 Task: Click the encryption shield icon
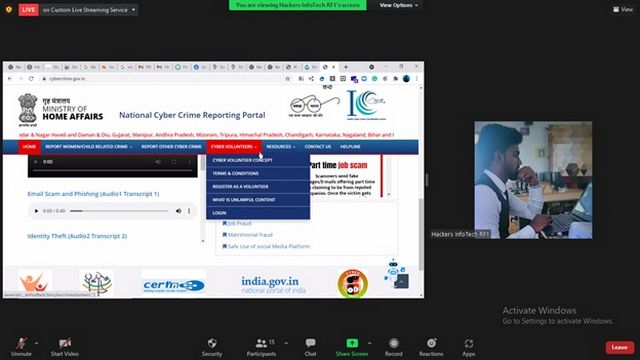9,9
